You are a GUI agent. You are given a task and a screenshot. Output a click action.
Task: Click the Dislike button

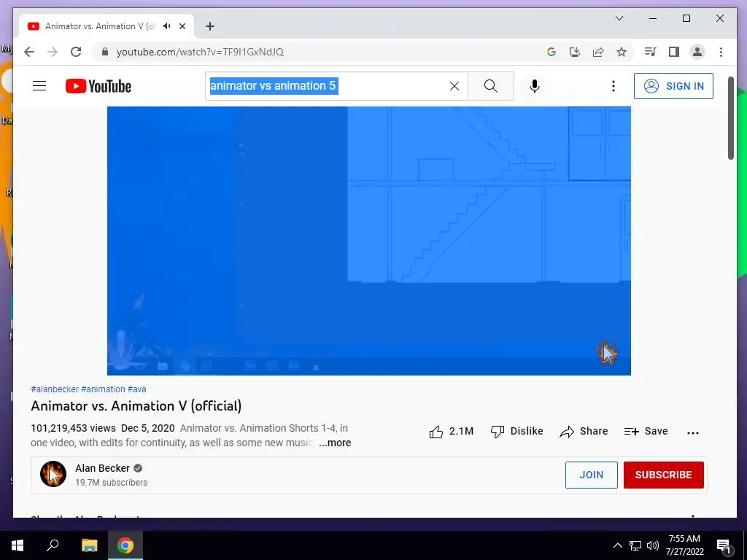pos(517,432)
